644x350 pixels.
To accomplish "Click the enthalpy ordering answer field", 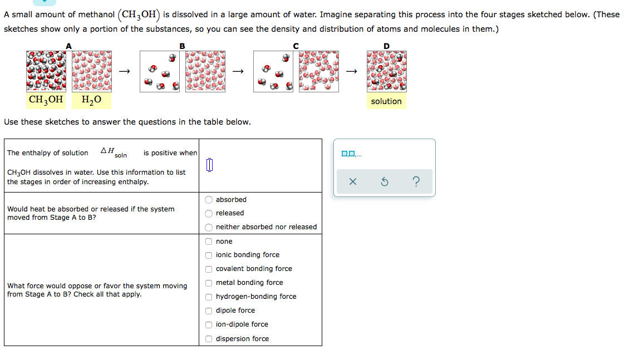I will click(x=209, y=164).
